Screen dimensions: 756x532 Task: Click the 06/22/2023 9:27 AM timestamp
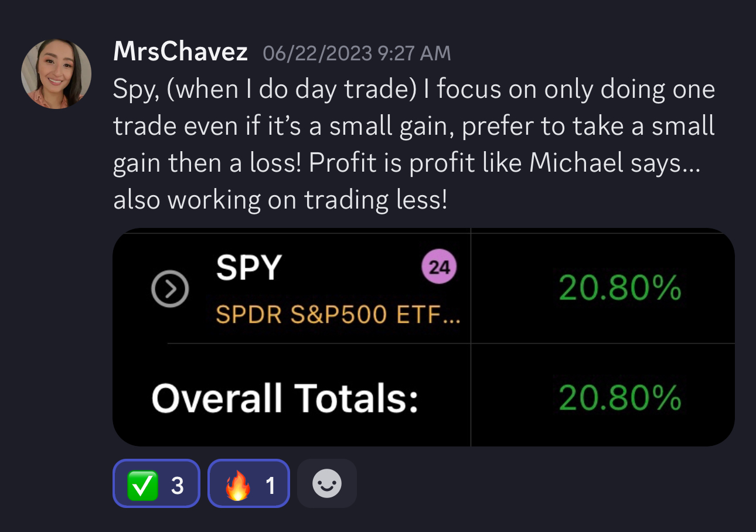(357, 54)
